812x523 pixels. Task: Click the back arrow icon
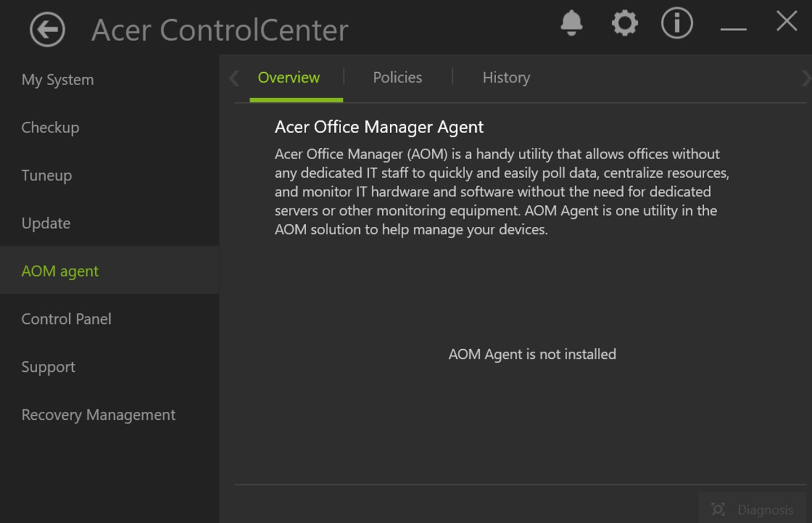[x=47, y=29]
